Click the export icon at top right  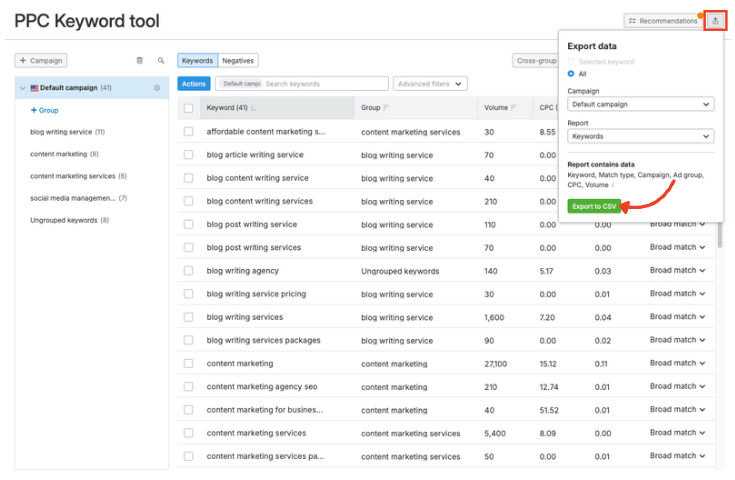pyautogui.click(x=714, y=20)
